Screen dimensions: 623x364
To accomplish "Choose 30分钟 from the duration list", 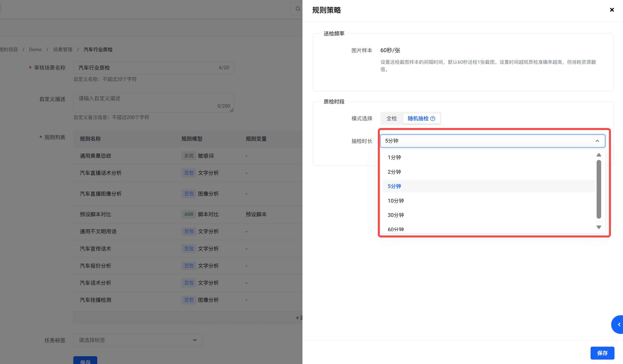I will (x=489, y=215).
